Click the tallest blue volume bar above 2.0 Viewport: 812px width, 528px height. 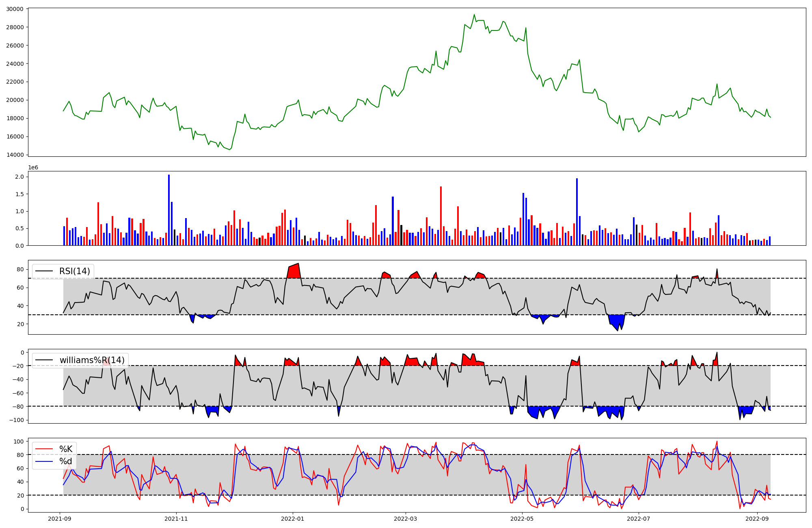(x=169, y=209)
